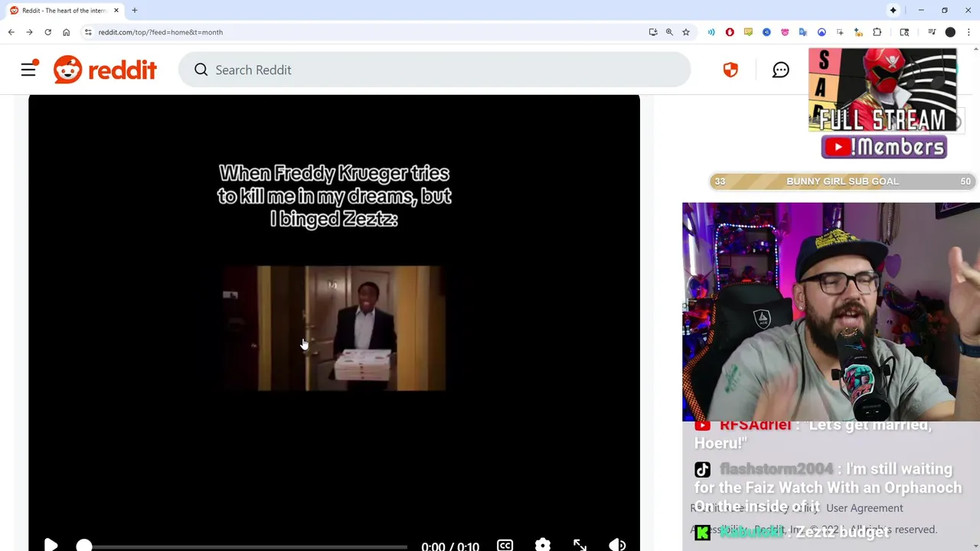The image size is (980, 551).
Task: Select the Reddit browser tab
Action: click(64, 11)
